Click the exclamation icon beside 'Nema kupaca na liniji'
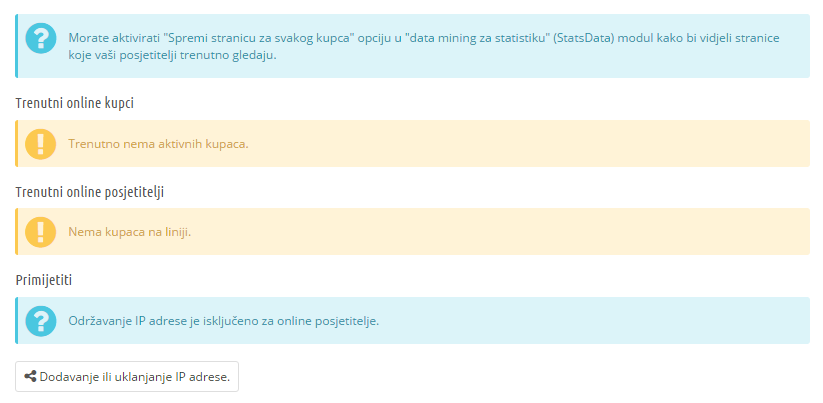The height and width of the screenshot is (403, 823). coord(40,232)
